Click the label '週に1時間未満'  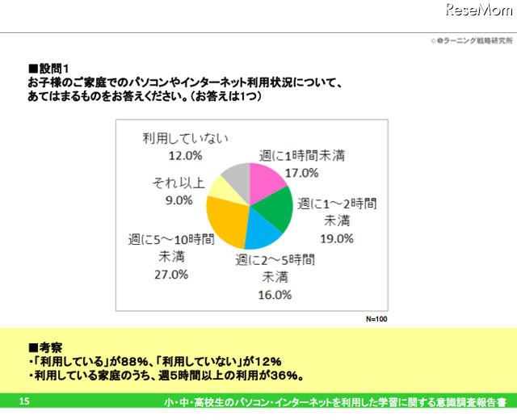click(x=302, y=156)
